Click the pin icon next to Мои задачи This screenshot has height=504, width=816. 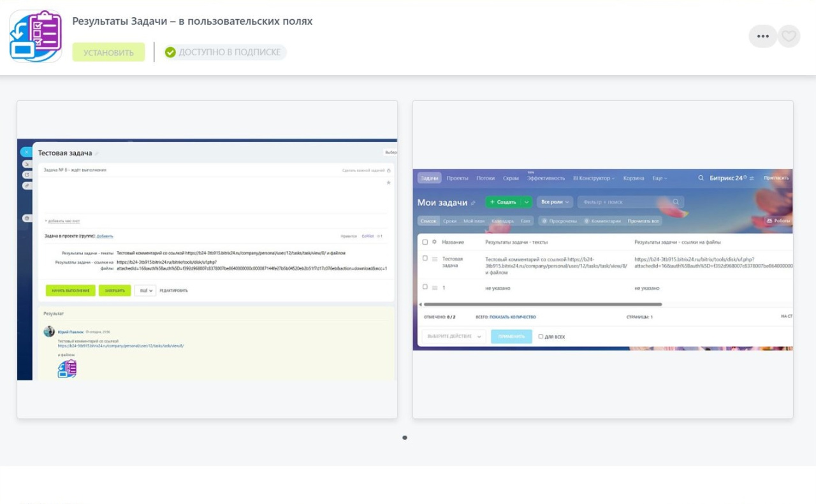(473, 203)
